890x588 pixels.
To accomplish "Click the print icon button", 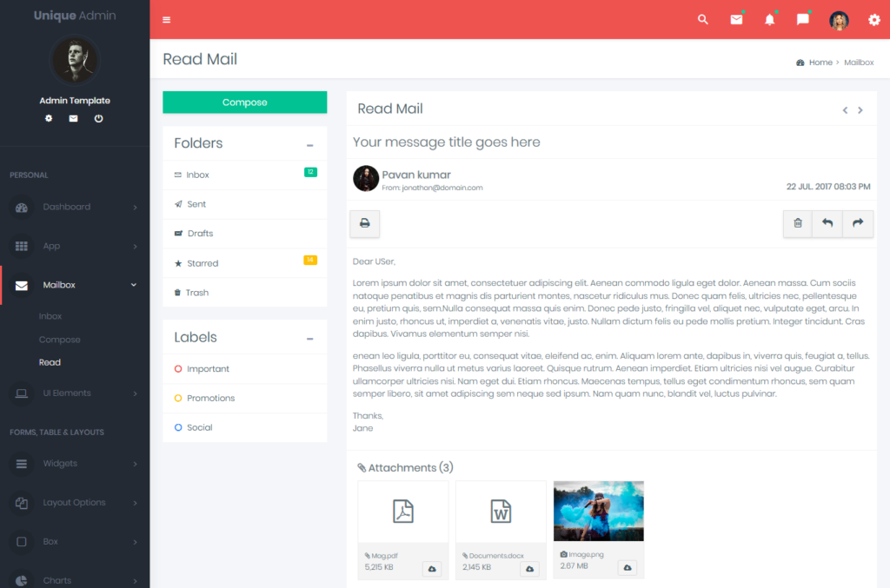I will click(365, 223).
